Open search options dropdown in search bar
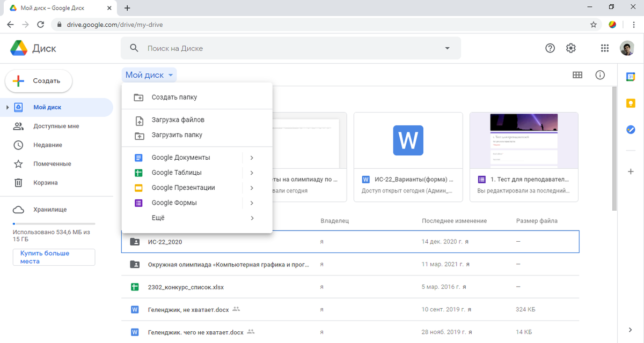644x343 pixels. tap(447, 48)
